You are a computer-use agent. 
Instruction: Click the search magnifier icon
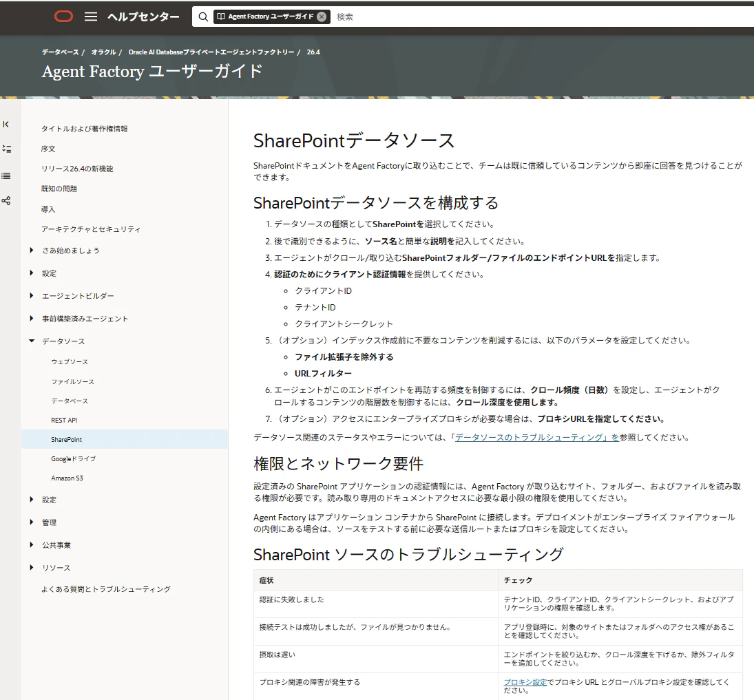(x=203, y=17)
